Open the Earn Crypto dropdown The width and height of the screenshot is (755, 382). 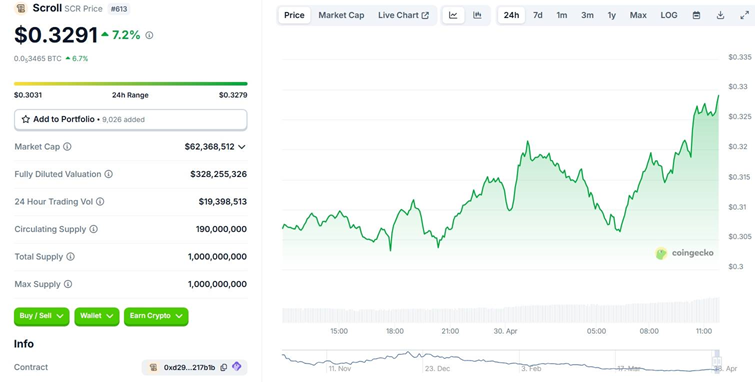point(156,316)
